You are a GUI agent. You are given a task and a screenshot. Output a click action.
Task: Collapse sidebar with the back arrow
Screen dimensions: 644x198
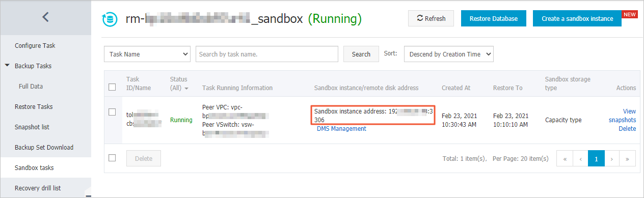45,17
